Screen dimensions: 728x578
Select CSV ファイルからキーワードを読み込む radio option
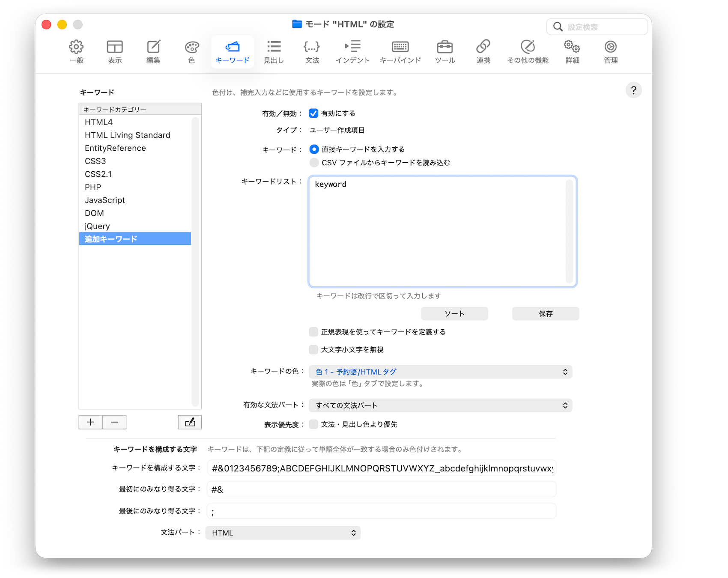tap(314, 163)
